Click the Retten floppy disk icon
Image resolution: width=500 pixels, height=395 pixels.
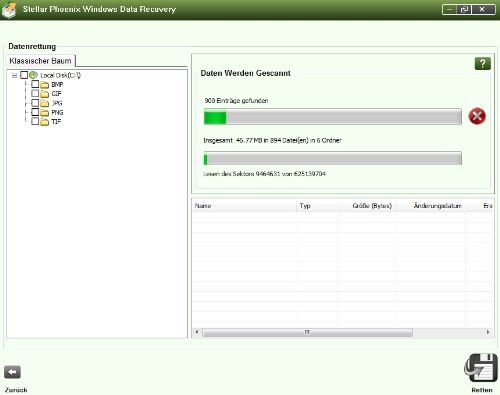pos(480,368)
